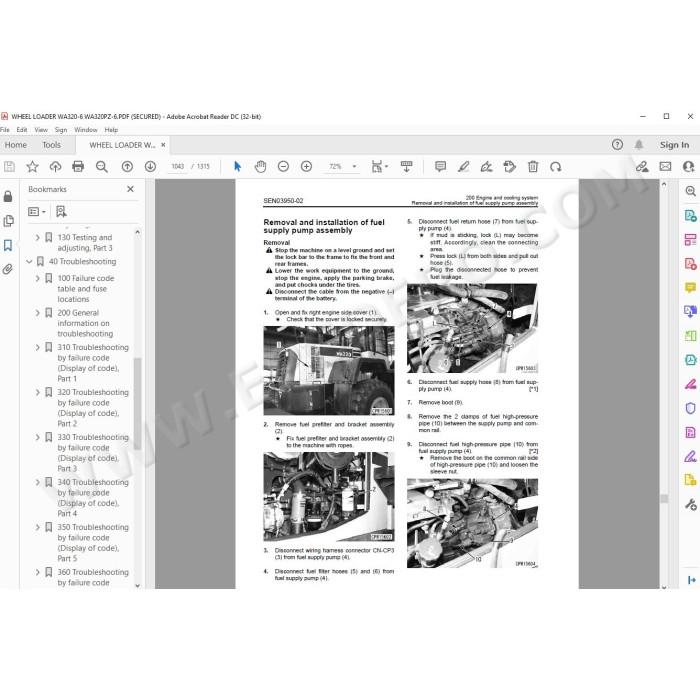Open the File menu
700x700 pixels.
click(5, 130)
